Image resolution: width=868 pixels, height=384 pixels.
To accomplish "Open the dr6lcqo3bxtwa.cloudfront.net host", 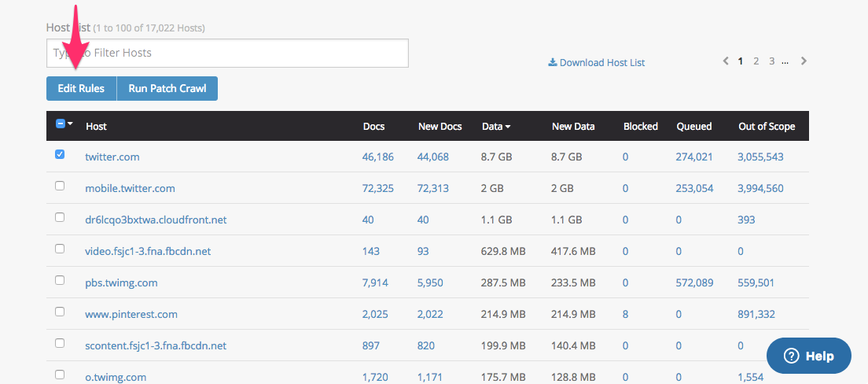I will [156, 220].
